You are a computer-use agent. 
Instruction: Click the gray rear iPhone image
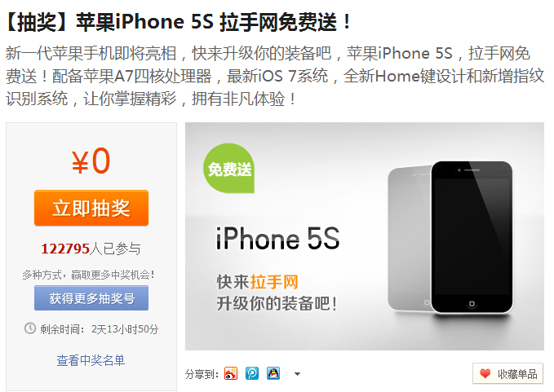point(409,238)
